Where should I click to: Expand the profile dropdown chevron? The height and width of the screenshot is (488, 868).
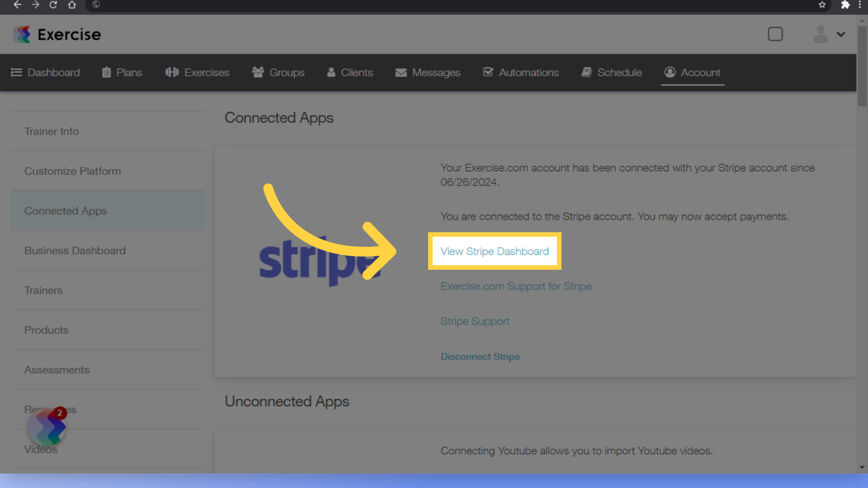coord(841,34)
